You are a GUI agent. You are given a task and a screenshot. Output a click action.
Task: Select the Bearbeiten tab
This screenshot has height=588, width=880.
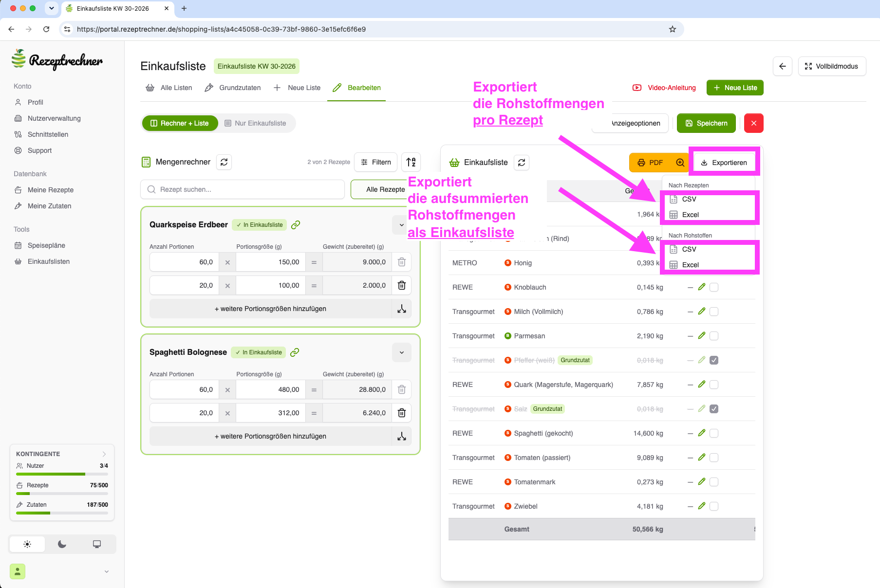click(356, 88)
